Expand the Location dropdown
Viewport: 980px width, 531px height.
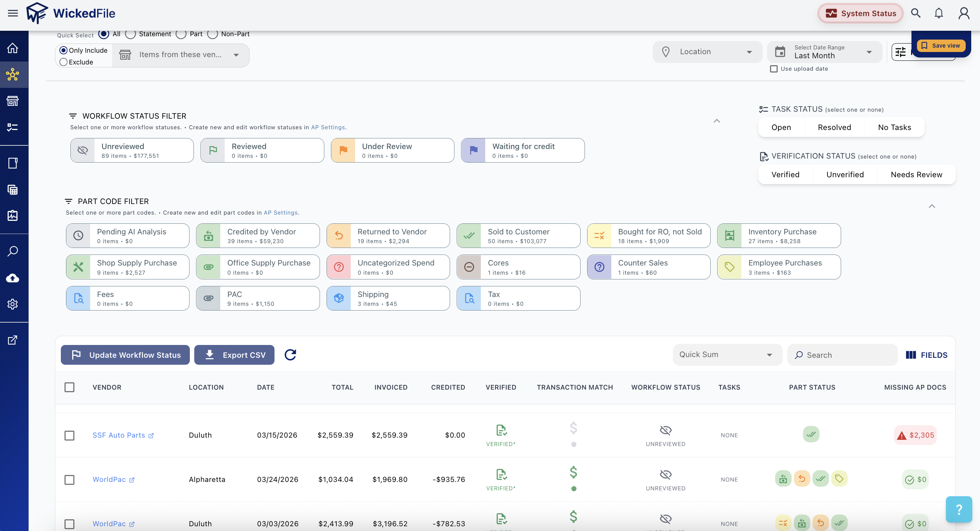click(x=707, y=52)
